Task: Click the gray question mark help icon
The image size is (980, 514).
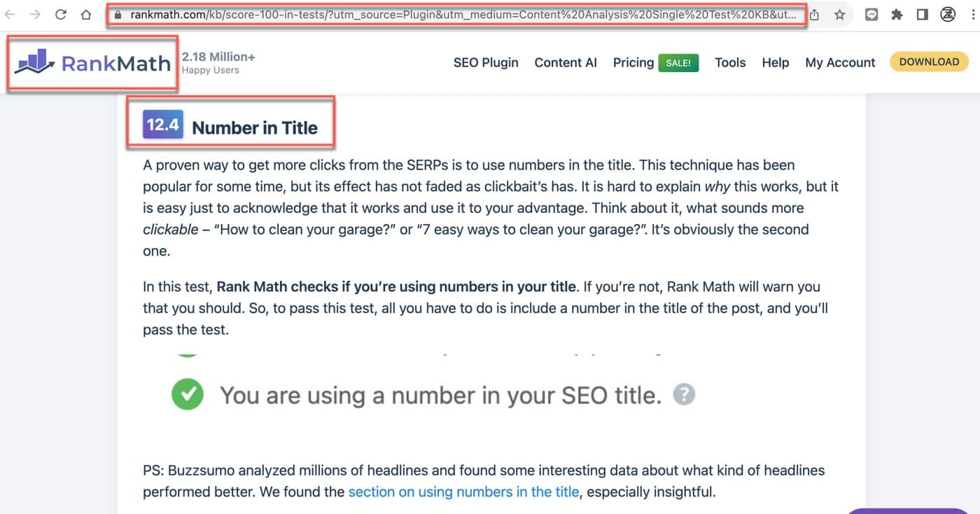Action: coord(684,395)
